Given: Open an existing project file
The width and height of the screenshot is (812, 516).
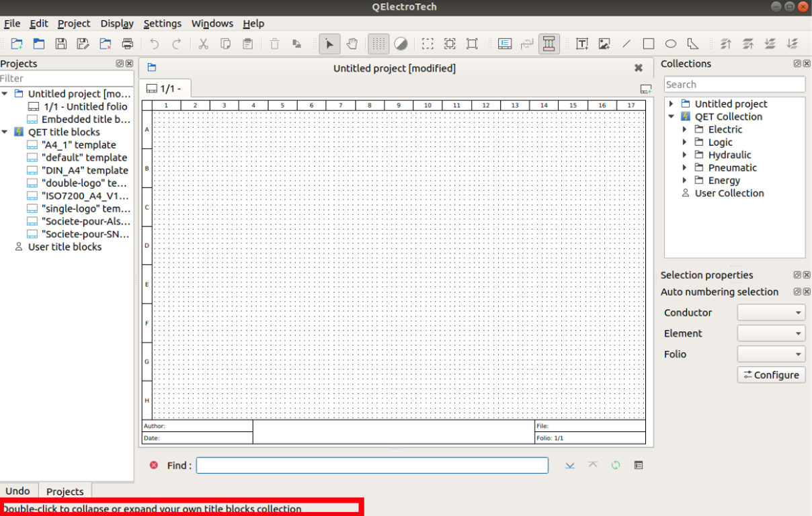Looking at the screenshot, I should [39, 44].
